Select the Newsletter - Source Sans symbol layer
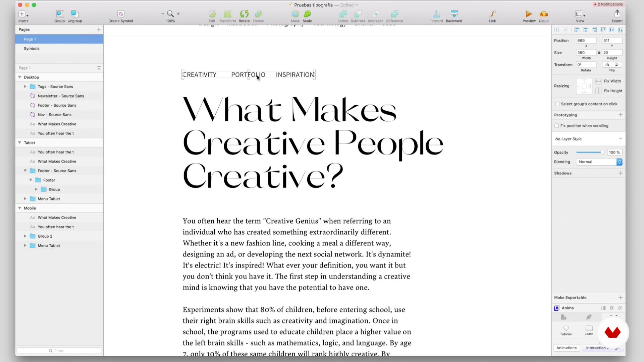 59,96
